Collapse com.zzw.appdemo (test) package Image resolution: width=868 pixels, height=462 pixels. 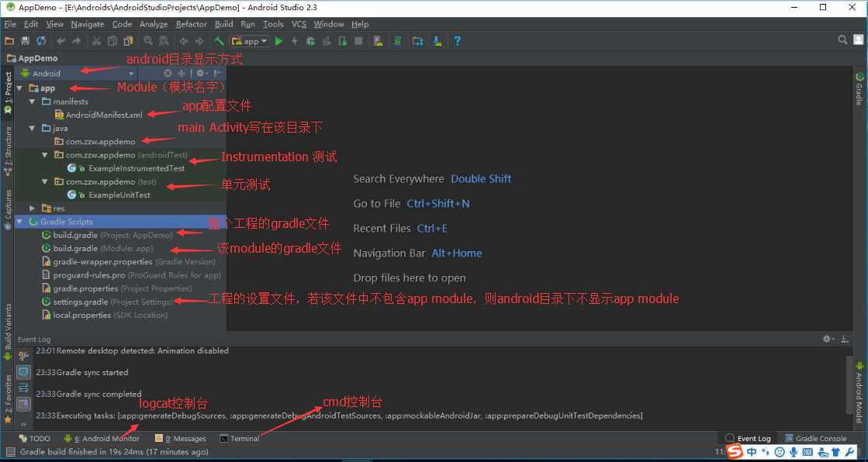45,181
